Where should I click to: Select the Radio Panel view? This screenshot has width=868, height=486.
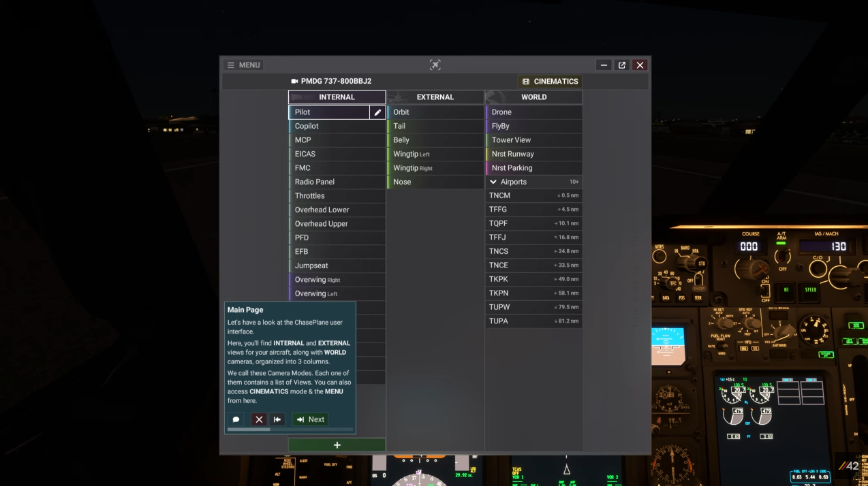pyautogui.click(x=337, y=182)
